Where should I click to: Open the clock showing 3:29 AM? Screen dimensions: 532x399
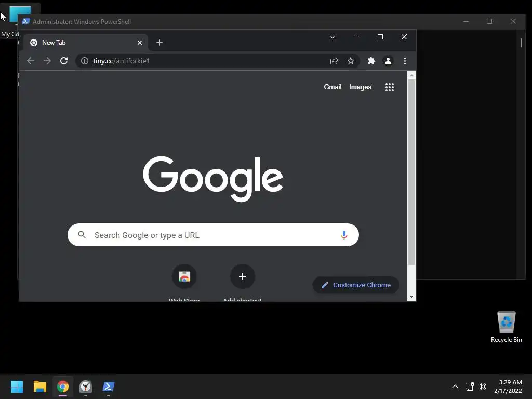508,387
